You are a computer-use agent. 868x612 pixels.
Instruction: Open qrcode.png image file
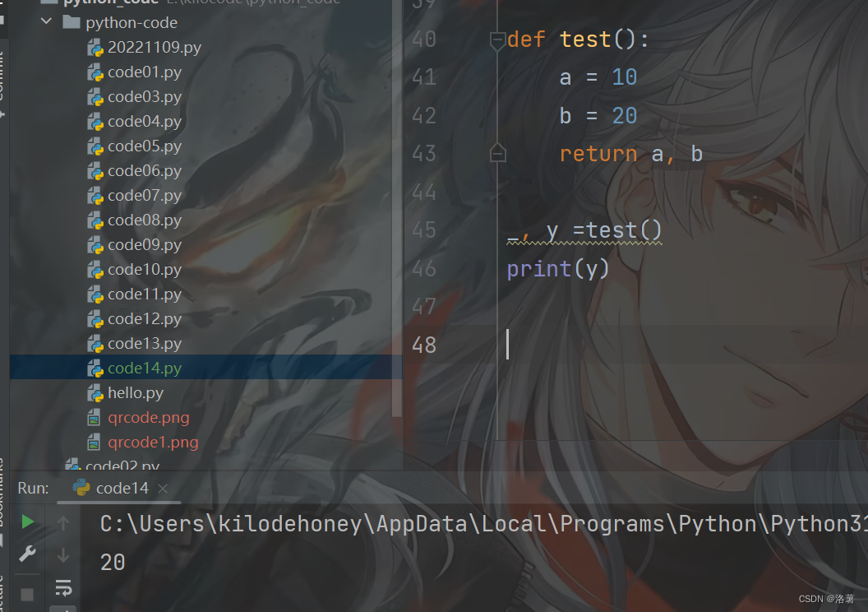148,418
